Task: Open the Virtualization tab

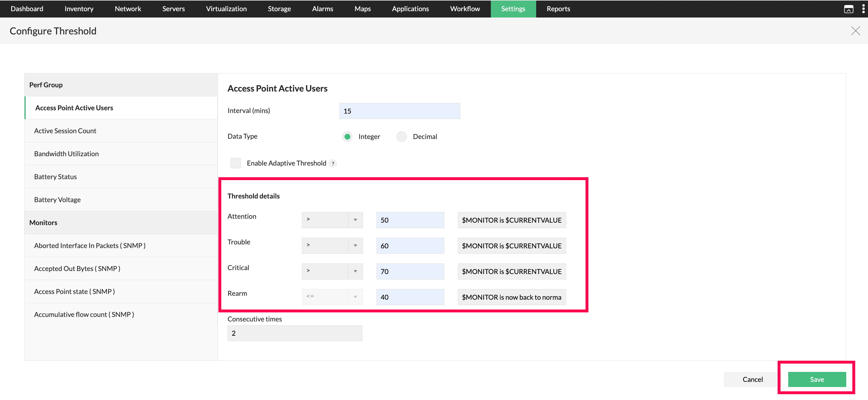Action: [226, 9]
